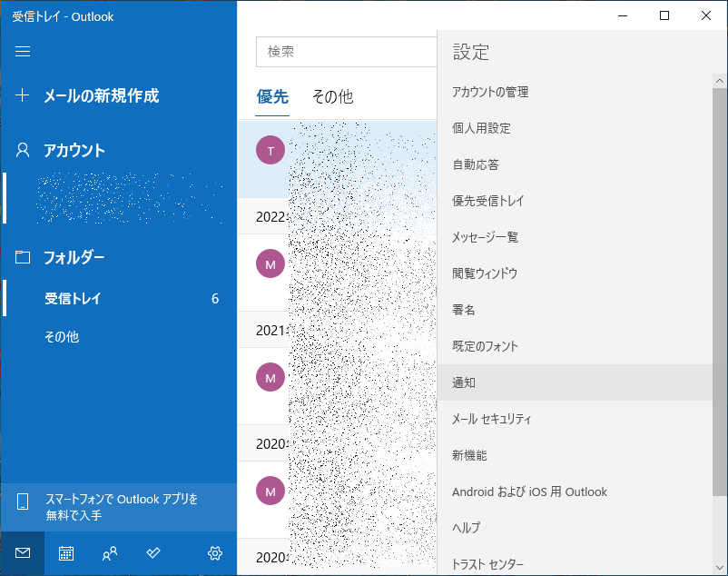Click in the 検索 search field
This screenshot has height=576, width=728.
click(x=345, y=52)
